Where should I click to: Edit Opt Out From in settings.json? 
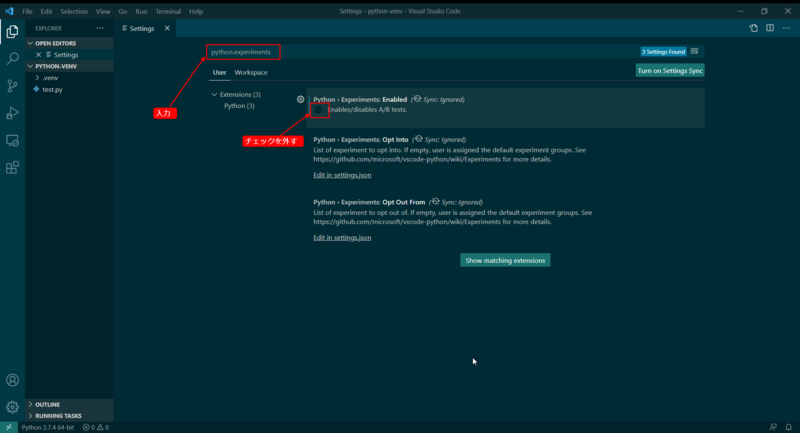pos(342,238)
